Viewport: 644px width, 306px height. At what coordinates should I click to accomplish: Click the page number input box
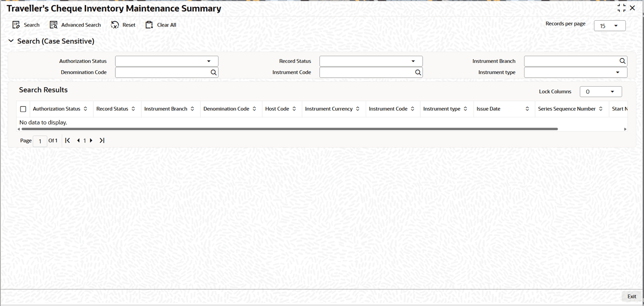coord(40,141)
